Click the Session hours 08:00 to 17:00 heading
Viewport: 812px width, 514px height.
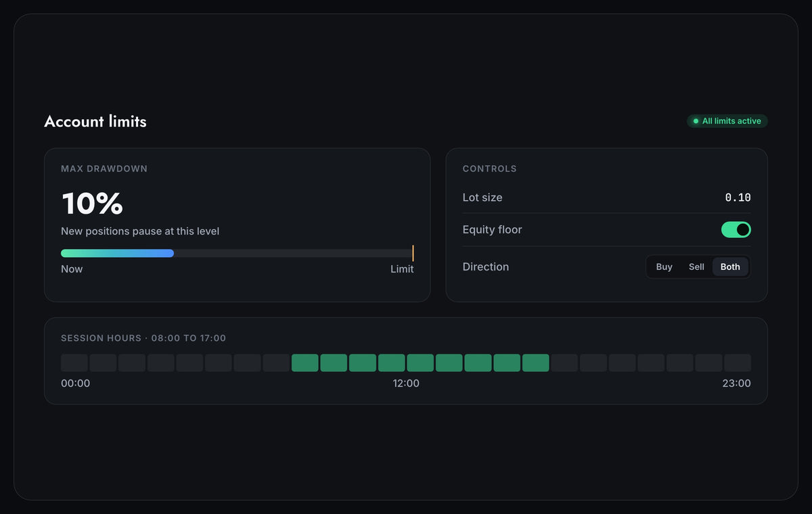click(143, 337)
